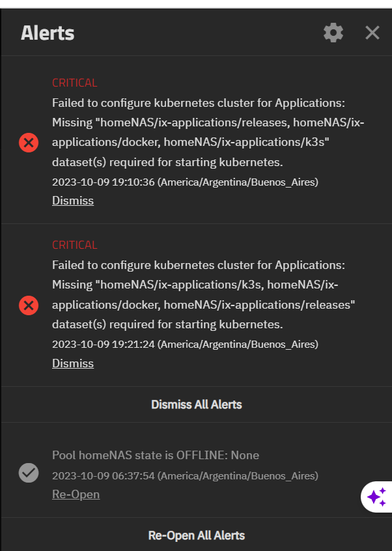This screenshot has width=392, height=551.
Task: Re-Open the Pool homeNAS OFFLINE alert
Action: pyautogui.click(x=76, y=494)
